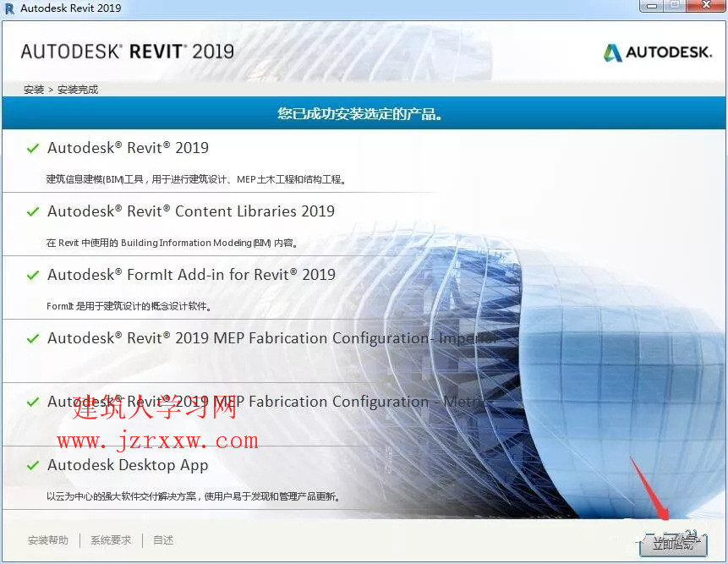Viewport: 728px width, 564px height.
Task: Minimize the installer window
Action: point(652,6)
